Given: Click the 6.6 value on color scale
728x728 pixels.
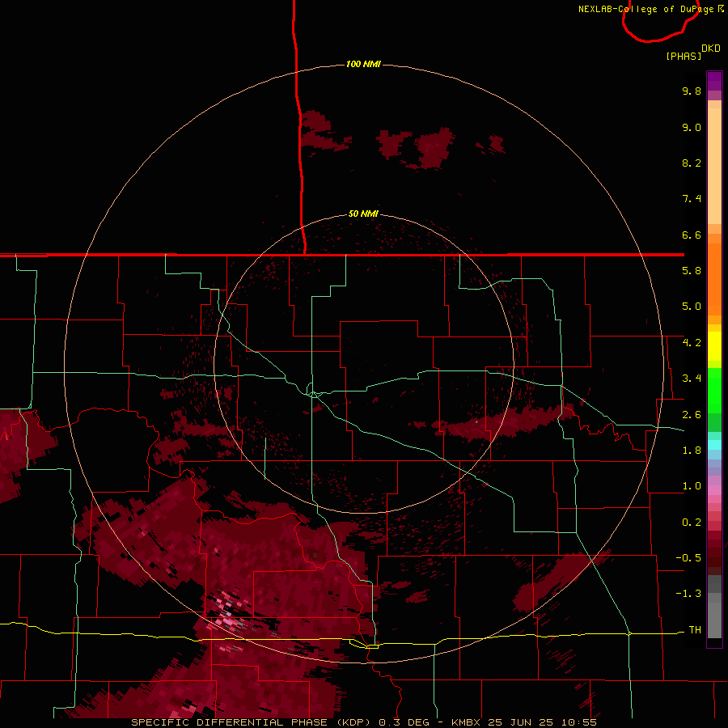Looking at the screenshot, I should pos(692,235).
